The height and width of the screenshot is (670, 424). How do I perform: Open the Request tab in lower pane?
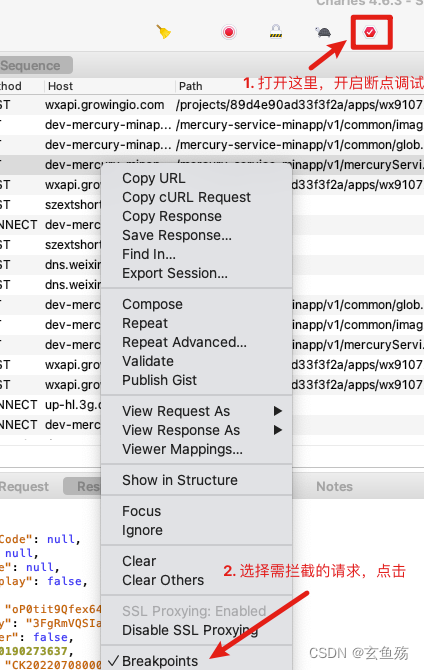tap(24, 486)
